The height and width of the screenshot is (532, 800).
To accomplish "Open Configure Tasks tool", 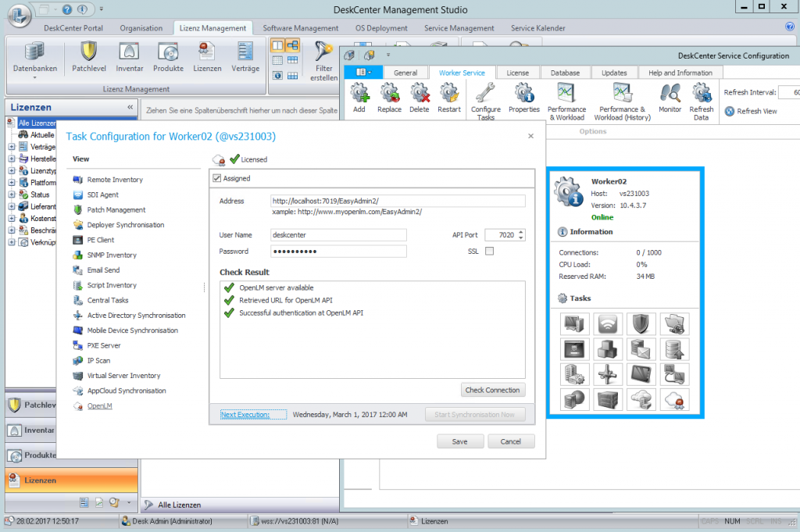I will 486,94.
